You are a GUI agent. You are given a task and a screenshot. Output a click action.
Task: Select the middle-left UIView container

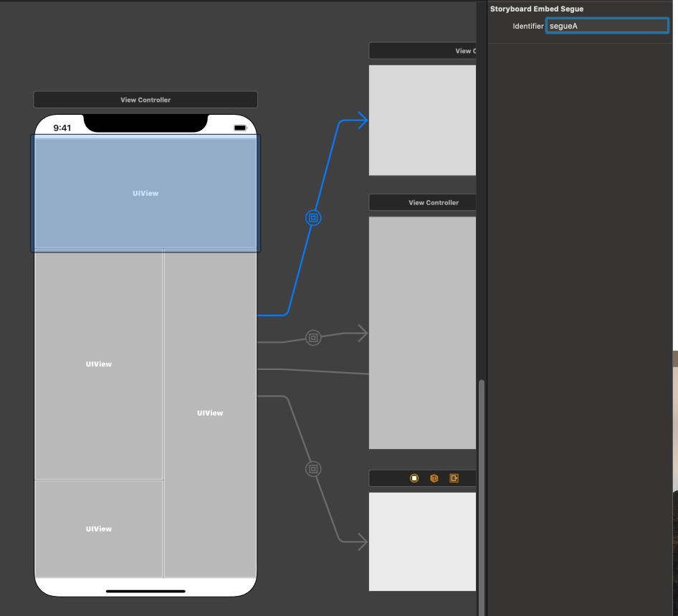point(99,364)
